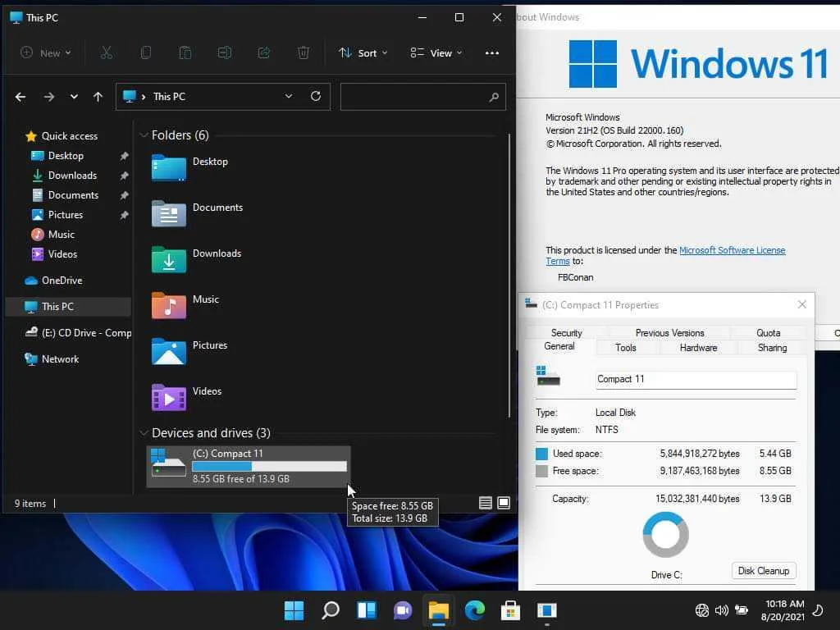Select Quick access in navigation pane
The width and height of the screenshot is (840, 630).
pyautogui.click(x=69, y=136)
